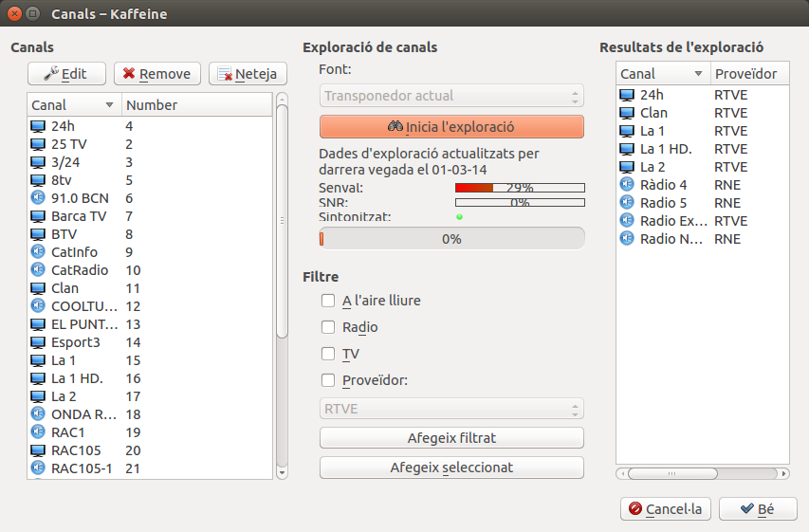Screen dimensions: 809x532
Task: Click the radio icon beside Ràdio 4 result
Action: [627, 185]
